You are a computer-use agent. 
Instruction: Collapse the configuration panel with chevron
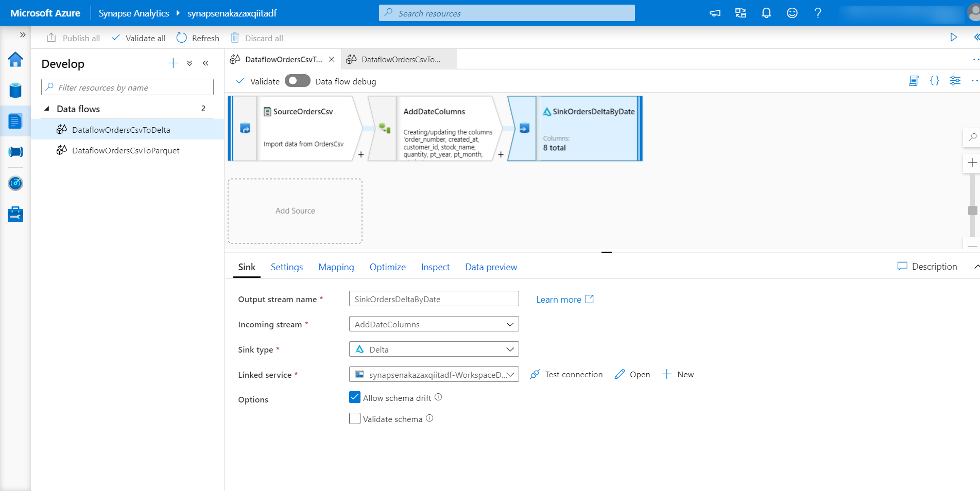(976, 267)
